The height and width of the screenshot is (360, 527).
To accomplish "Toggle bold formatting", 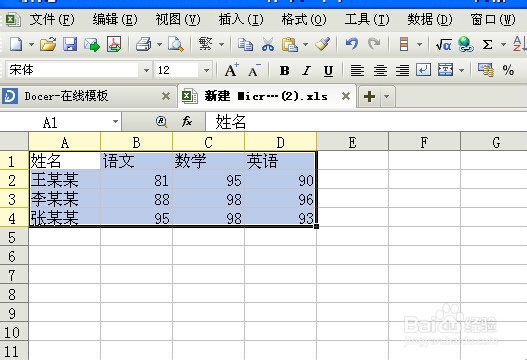I will [x=284, y=71].
